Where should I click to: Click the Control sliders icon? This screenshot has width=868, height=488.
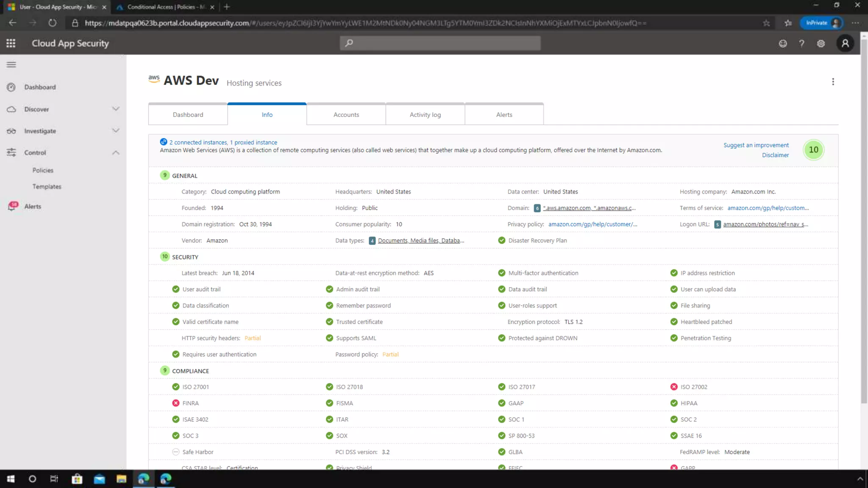tap(11, 152)
